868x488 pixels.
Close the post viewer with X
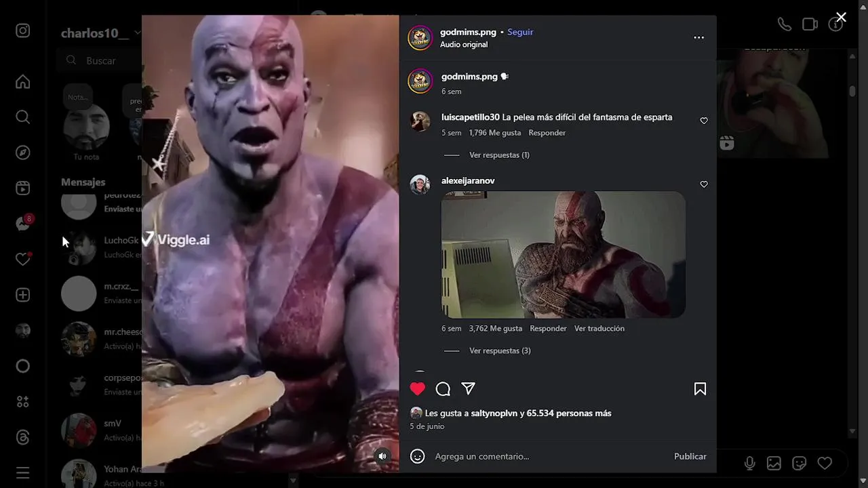[841, 18]
